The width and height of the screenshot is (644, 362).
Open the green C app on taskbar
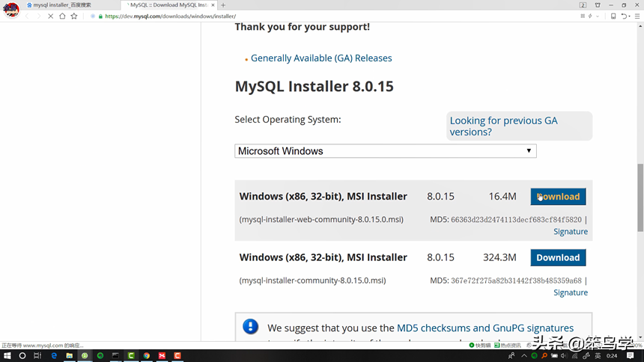pos(131,355)
